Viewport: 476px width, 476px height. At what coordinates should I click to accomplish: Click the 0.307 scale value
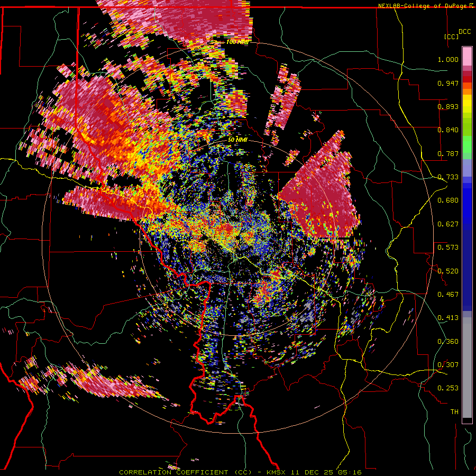448,364
